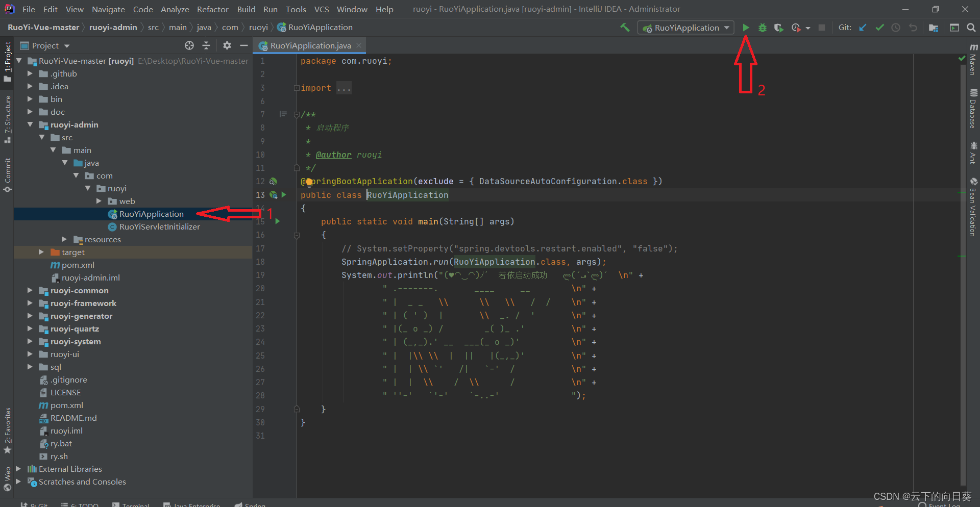
Task: Click run gutter icon at line 15
Action: [278, 221]
